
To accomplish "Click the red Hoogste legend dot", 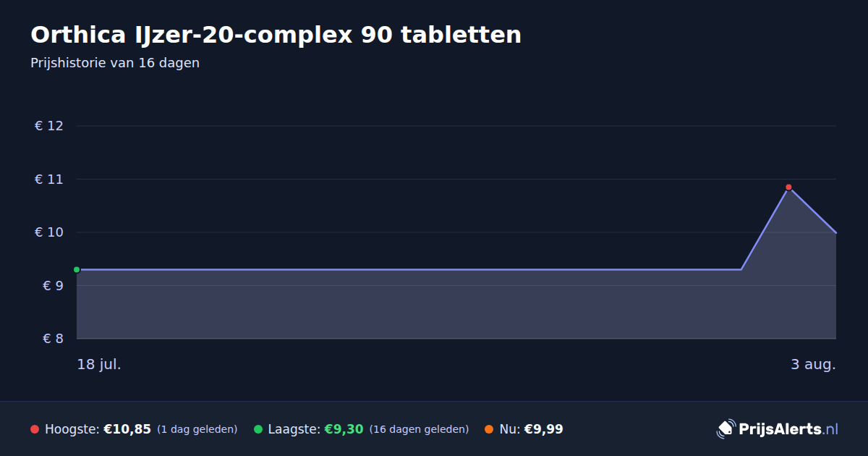I will tap(35, 429).
